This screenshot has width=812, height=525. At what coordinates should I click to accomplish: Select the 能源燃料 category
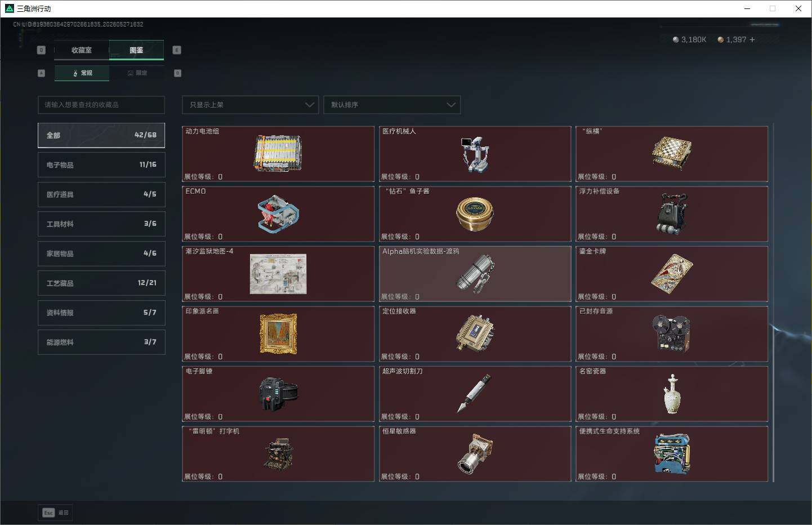point(101,342)
